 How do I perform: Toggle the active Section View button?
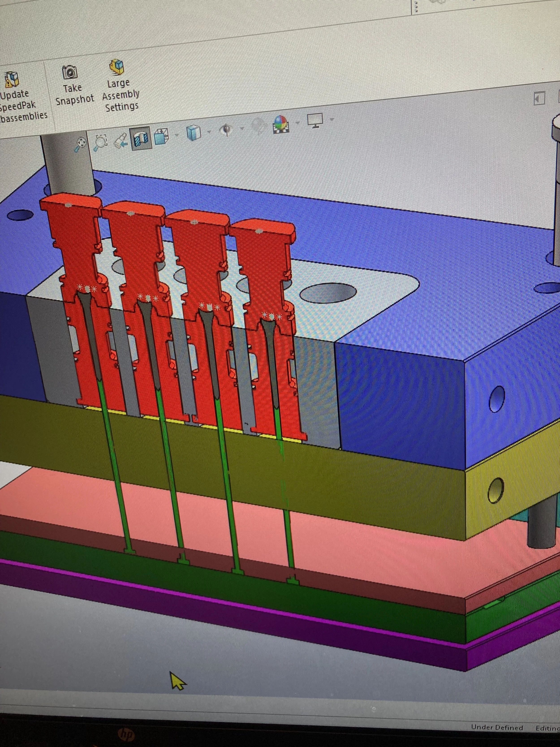click(x=141, y=139)
